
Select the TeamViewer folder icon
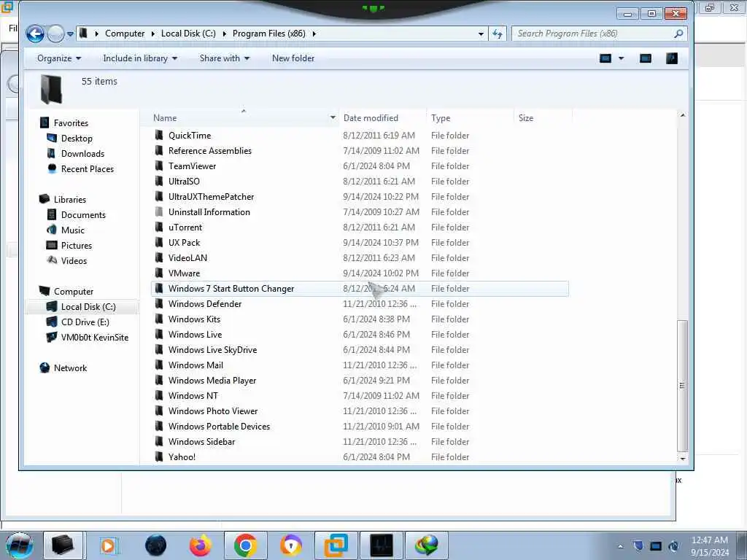[x=159, y=166]
